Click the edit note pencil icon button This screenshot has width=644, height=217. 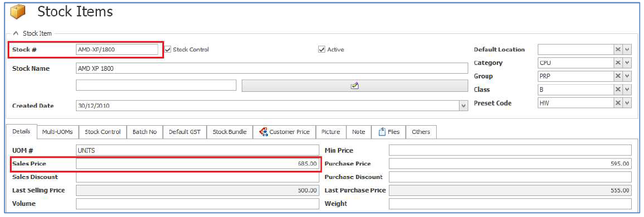(355, 85)
